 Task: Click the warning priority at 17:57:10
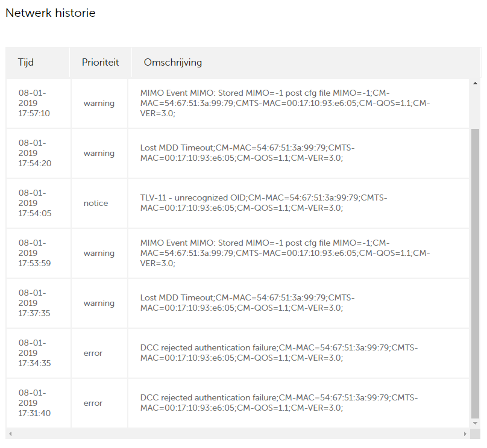pyautogui.click(x=99, y=104)
